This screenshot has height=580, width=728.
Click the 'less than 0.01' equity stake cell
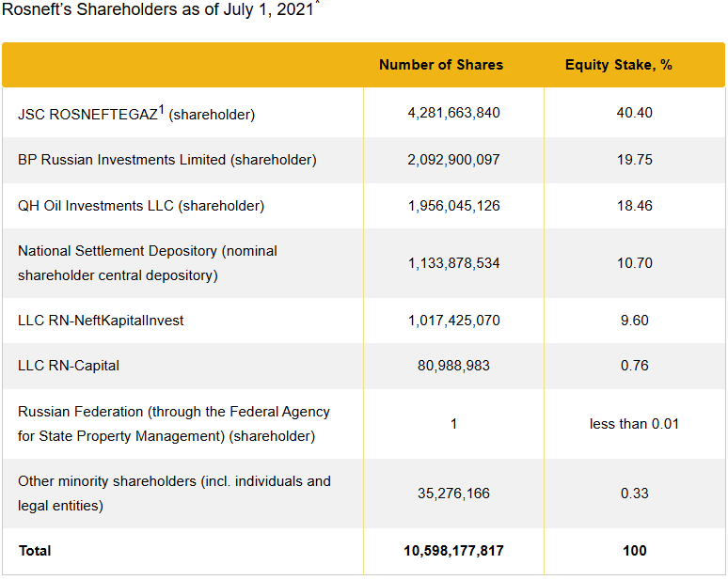[634, 424]
